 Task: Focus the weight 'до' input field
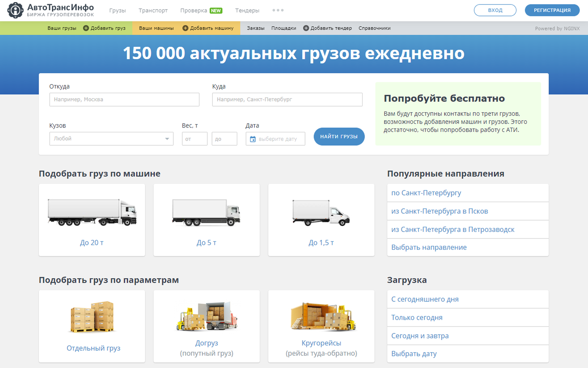click(x=224, y=139)
